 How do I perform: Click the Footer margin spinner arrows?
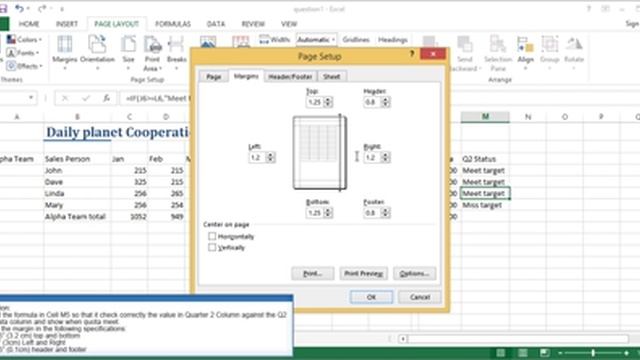[385, 213]
